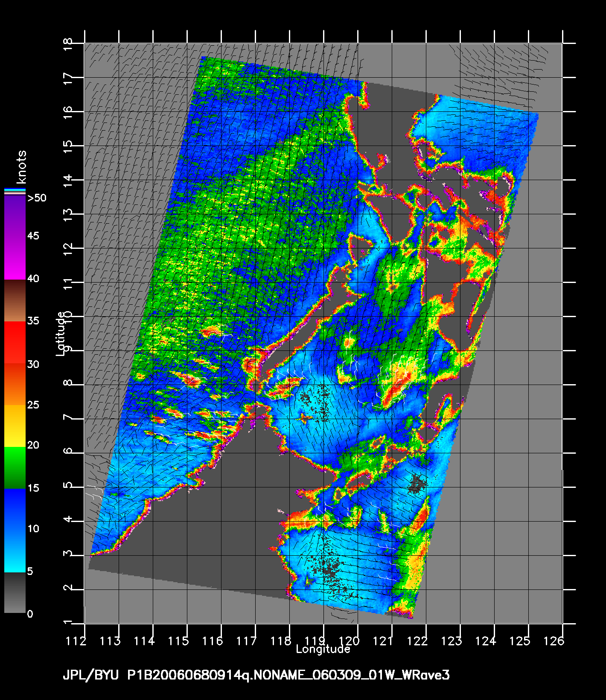Click the '>50' colorbar label

[37, 198]
